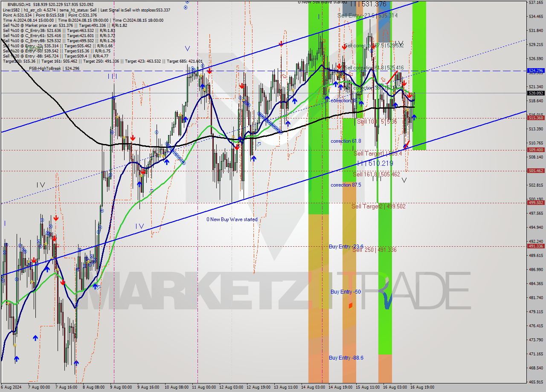Click the red 491.336 price tag

tap(536, 246)
